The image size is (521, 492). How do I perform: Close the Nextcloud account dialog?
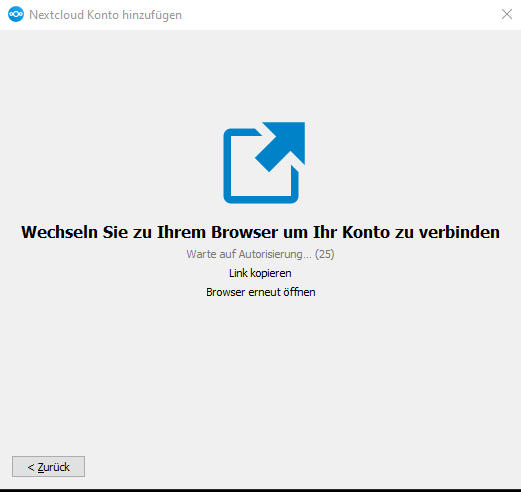tap(507, 14)
